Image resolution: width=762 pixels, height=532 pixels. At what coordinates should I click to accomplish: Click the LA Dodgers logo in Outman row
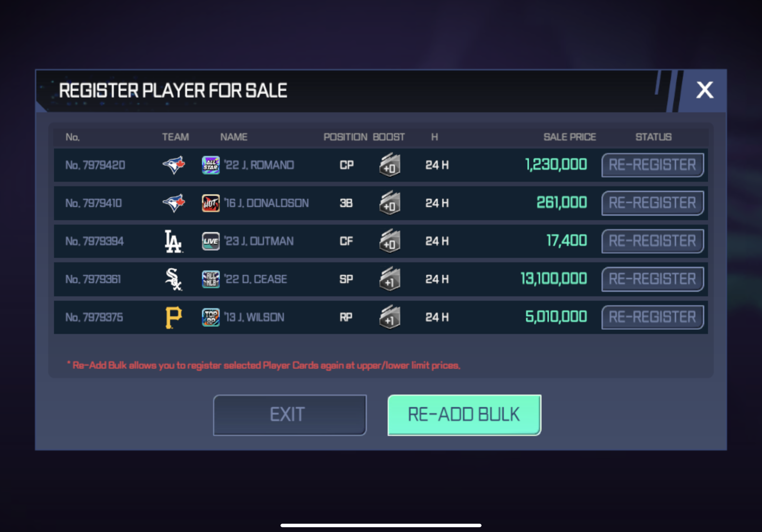point(174,241)
